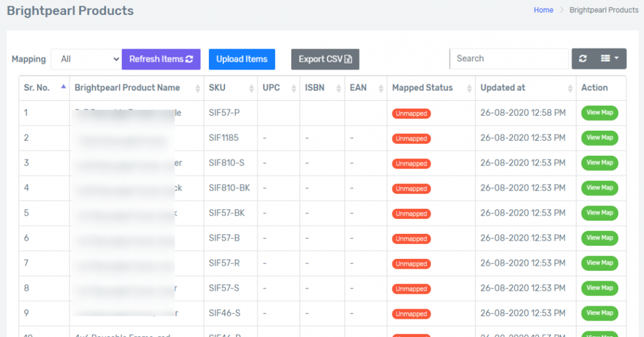This screenshot has width=644, height=337.
Task: Sort by Mapped Status column
Action: (431, 88)
